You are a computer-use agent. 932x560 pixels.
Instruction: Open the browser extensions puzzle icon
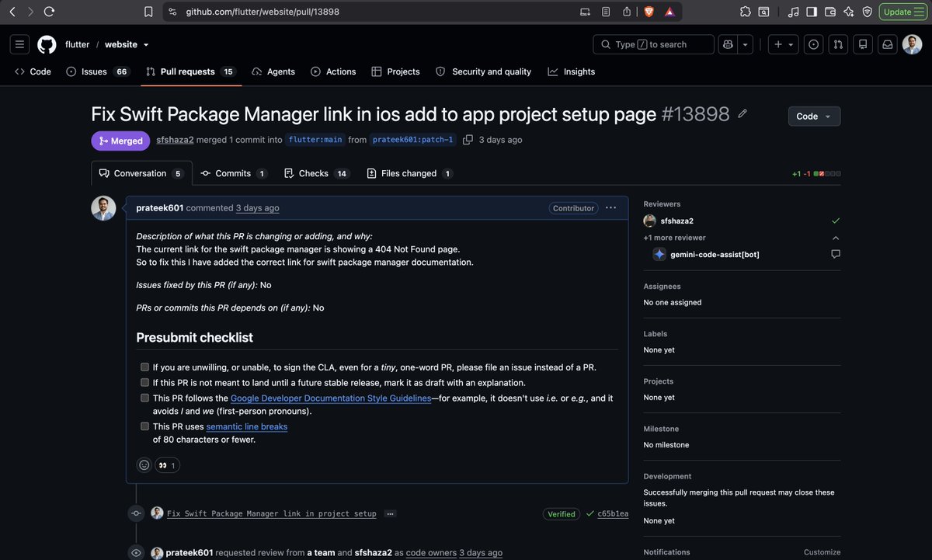click(x=745, y=12)
